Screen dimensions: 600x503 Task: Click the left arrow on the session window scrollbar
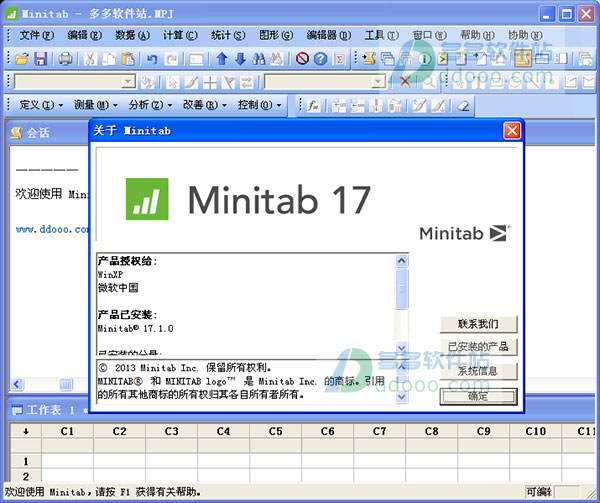click(17, 384)
